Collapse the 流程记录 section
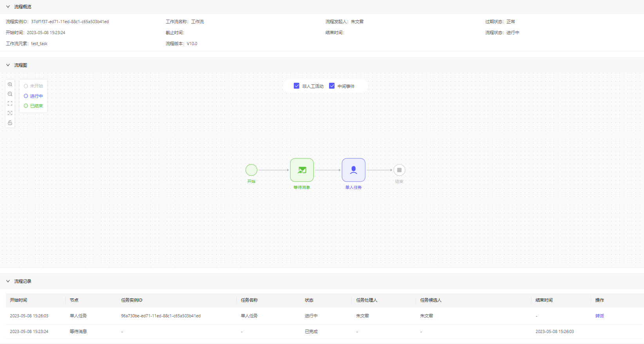This screenshot has width=644, height=344. (x=8, y=281)
